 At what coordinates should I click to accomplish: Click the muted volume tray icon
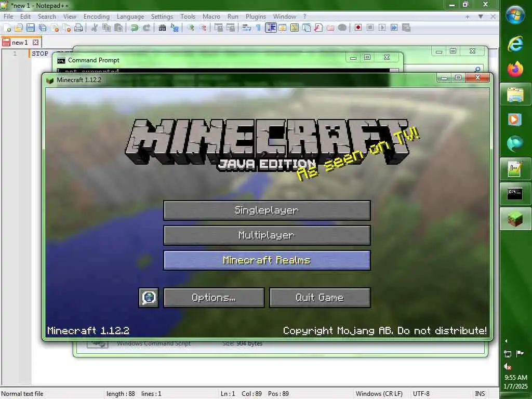click(508, 366)
